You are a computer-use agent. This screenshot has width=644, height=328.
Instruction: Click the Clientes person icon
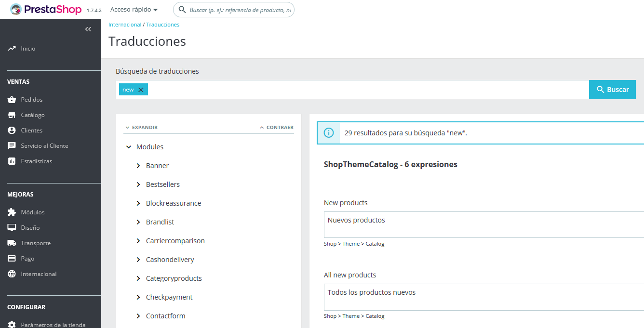pos(12,131)
